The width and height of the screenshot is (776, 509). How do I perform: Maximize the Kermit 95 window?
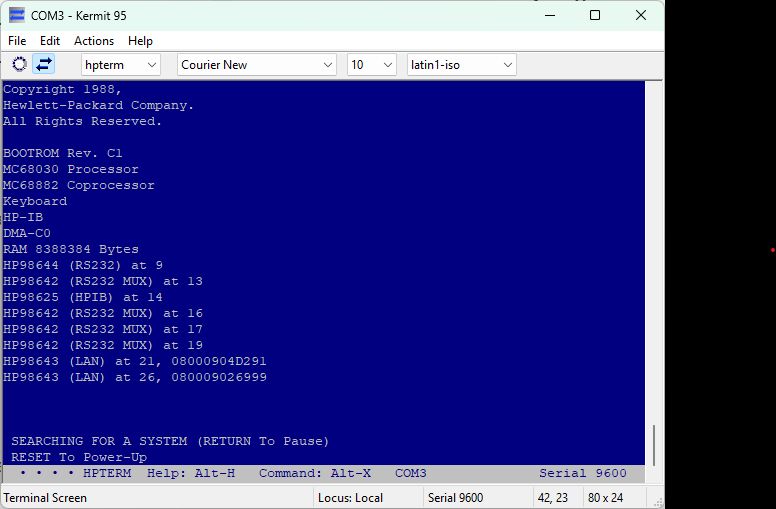tap(595, 15)
